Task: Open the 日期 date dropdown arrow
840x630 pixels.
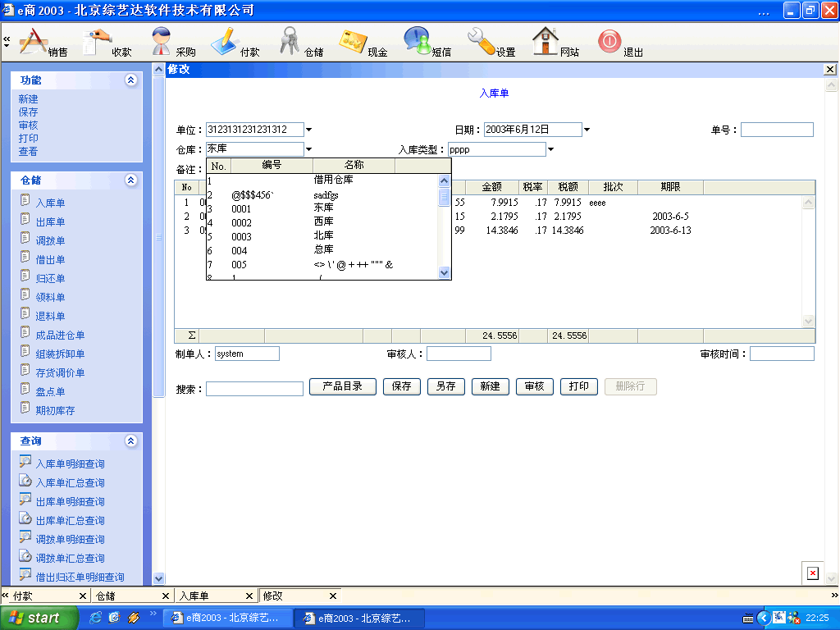Action: click(587, 130)
